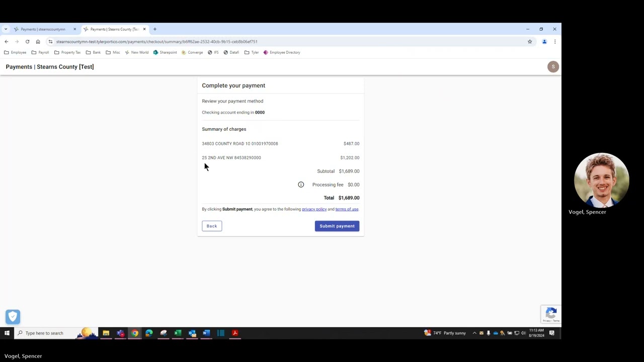Viewport: 644px width, 362px height.
Task: Open Outlook from the taskbar
Action: pyautogui.click(x=192, y=333)
